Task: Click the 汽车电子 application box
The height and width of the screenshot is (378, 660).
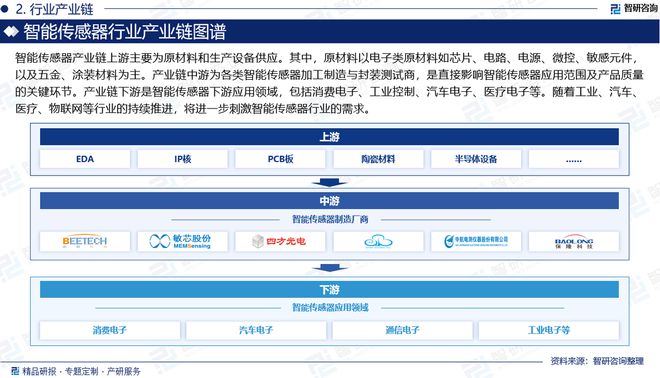Action: [x=256, y=330]
